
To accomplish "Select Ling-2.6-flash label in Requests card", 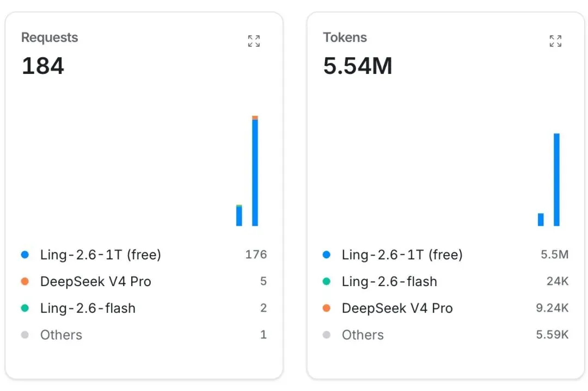I will click(x=88, y=308).
